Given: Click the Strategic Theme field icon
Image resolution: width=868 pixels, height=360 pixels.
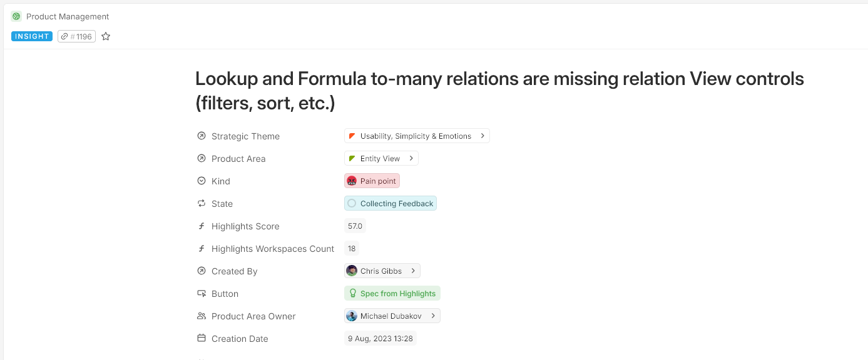Looking at the screenshot, I should pyautogui.click(x=202, y=136).
